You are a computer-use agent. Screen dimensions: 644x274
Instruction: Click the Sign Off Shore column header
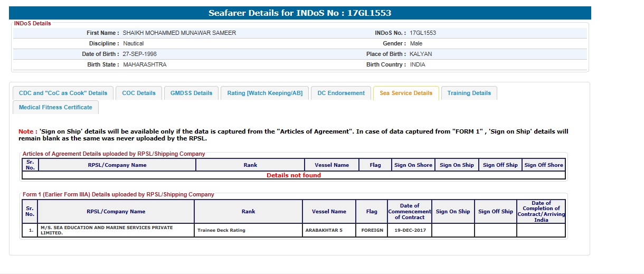544,165
